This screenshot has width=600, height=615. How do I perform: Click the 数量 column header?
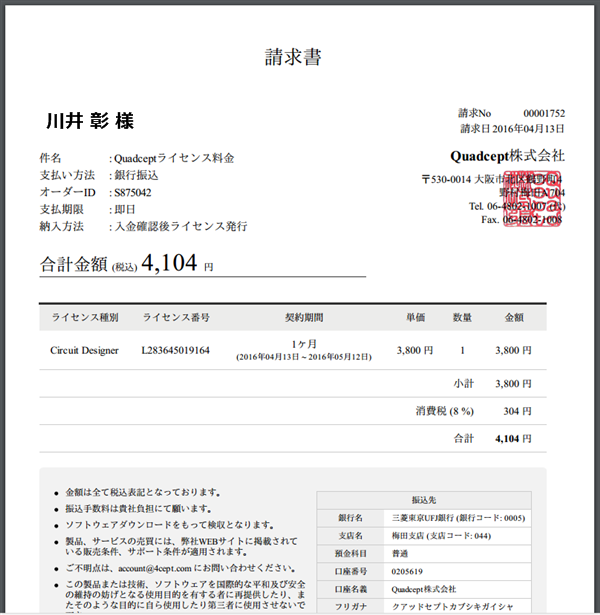click(x=462, y=317)
